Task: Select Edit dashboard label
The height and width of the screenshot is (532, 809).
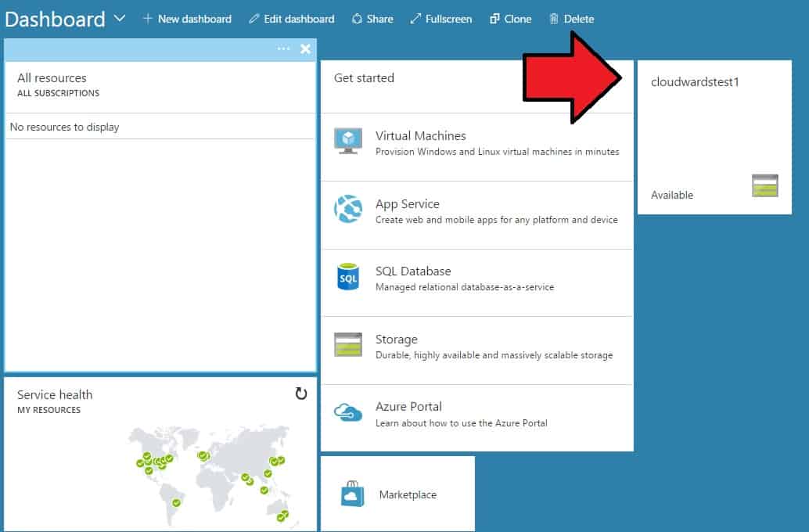Action: 299,19
